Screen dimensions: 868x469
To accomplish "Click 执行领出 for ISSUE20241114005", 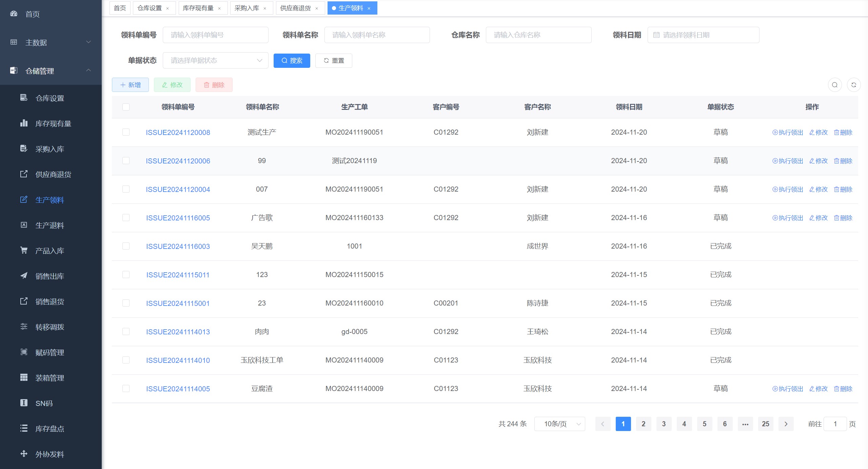I will (788, 389).
